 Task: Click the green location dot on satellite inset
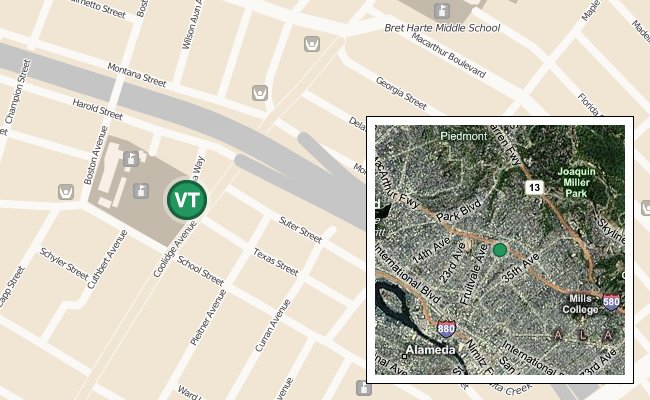(500, 250)
